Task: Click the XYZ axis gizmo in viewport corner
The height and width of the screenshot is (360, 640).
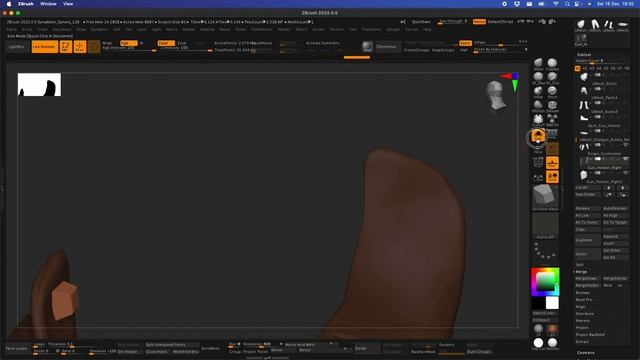Action: coord(511,81)
